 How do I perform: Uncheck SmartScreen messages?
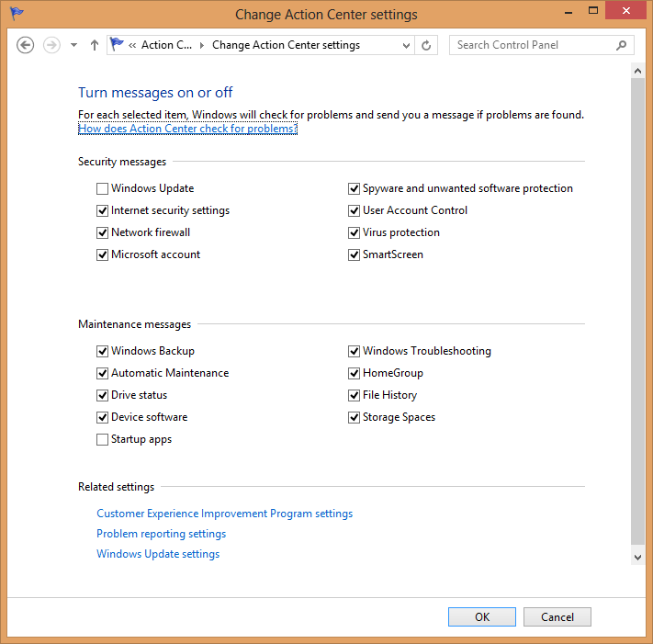click(x=354, y=254)
